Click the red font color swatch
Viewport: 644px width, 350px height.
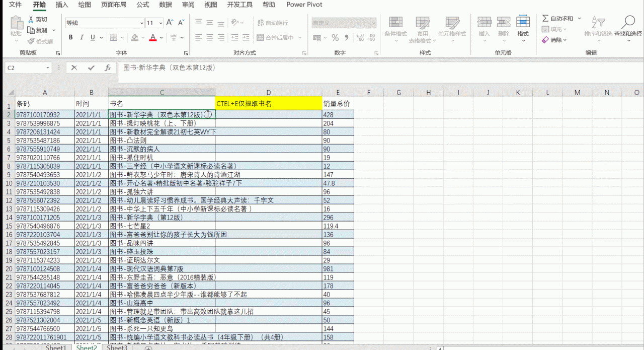point(153,38)
